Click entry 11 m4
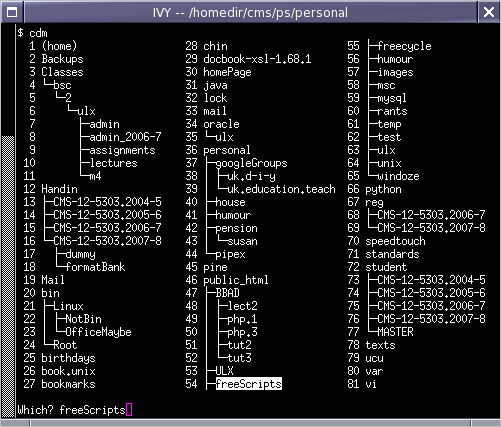This screenshot has width=501, height=427. [x=95, y=176]
